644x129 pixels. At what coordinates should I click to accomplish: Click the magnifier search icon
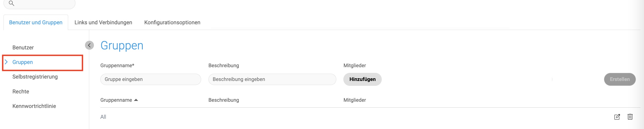[x=11, y=3]
